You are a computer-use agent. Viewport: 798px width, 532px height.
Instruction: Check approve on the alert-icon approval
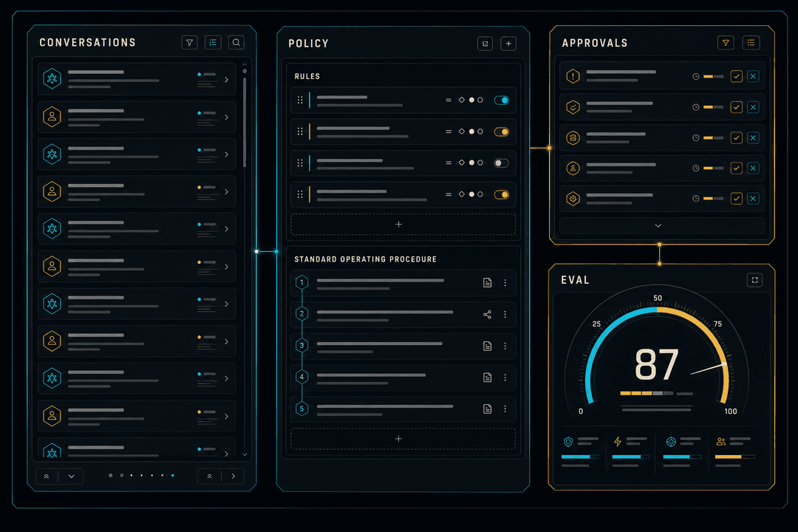point(736,76)
